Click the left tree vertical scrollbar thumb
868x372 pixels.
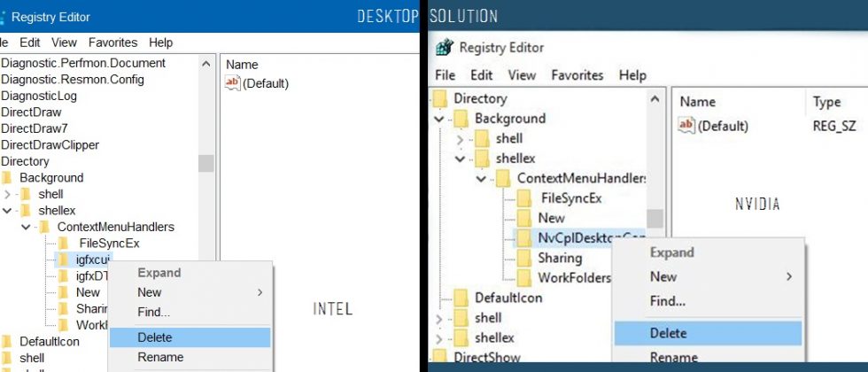pyautogui.click(x=205, y=163)
